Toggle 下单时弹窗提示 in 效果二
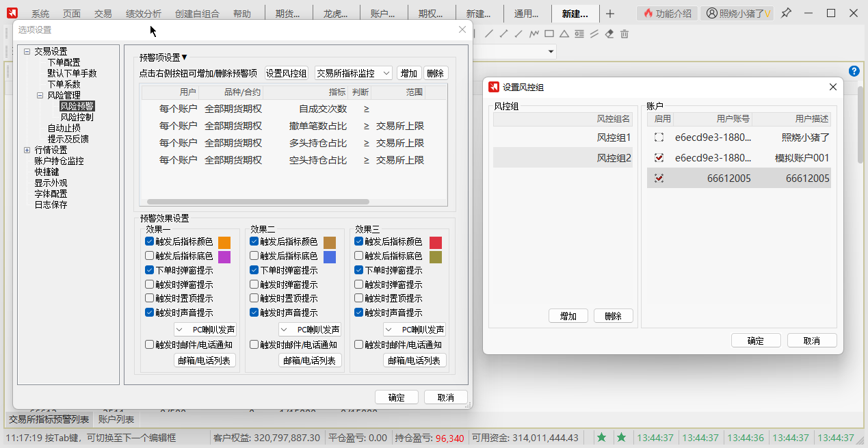 coord(254,270)
